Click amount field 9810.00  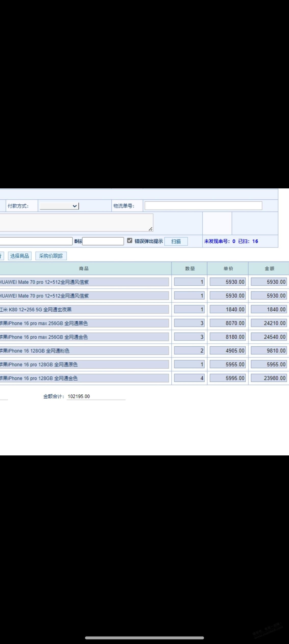click(269, 351)
